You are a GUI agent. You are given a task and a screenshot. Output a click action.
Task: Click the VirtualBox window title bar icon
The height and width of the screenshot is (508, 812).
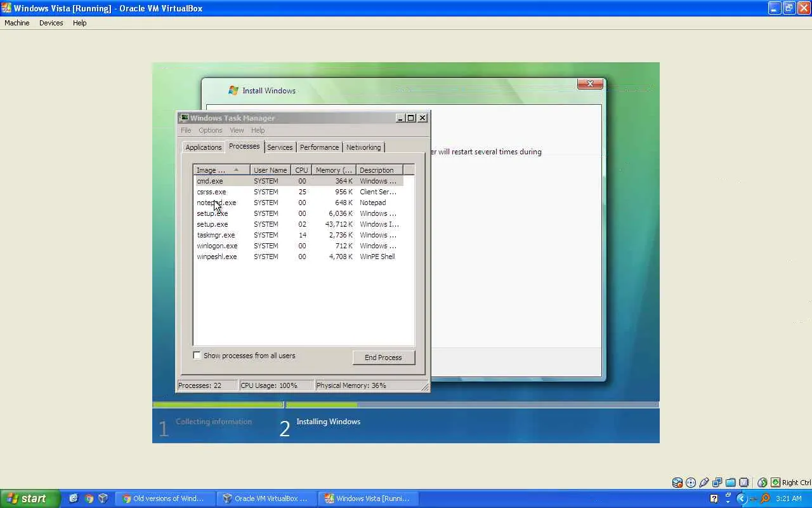pos(6,8)
